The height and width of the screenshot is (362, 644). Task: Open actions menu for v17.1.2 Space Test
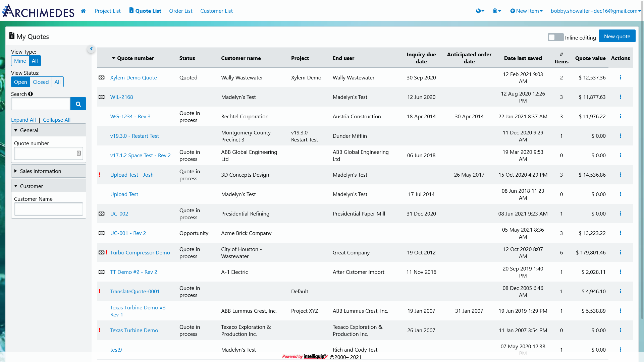tap(620, 155)
